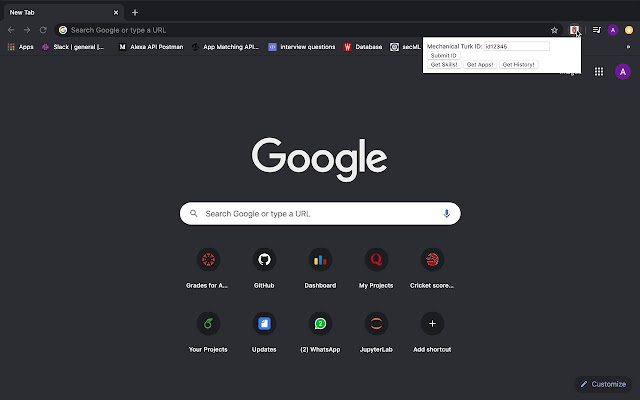Open the Slack general bookmark
640x400 pixels.
click(73, 47)
